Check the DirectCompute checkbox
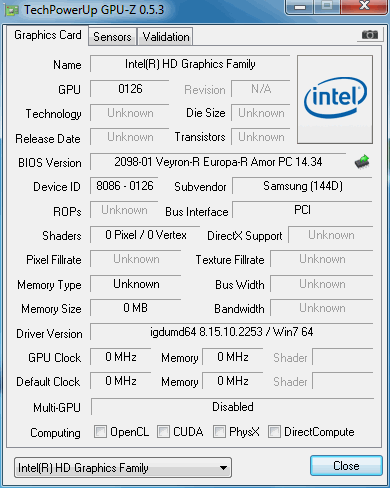390x488 pixels. pyautogui.click(x=274, y=431)
